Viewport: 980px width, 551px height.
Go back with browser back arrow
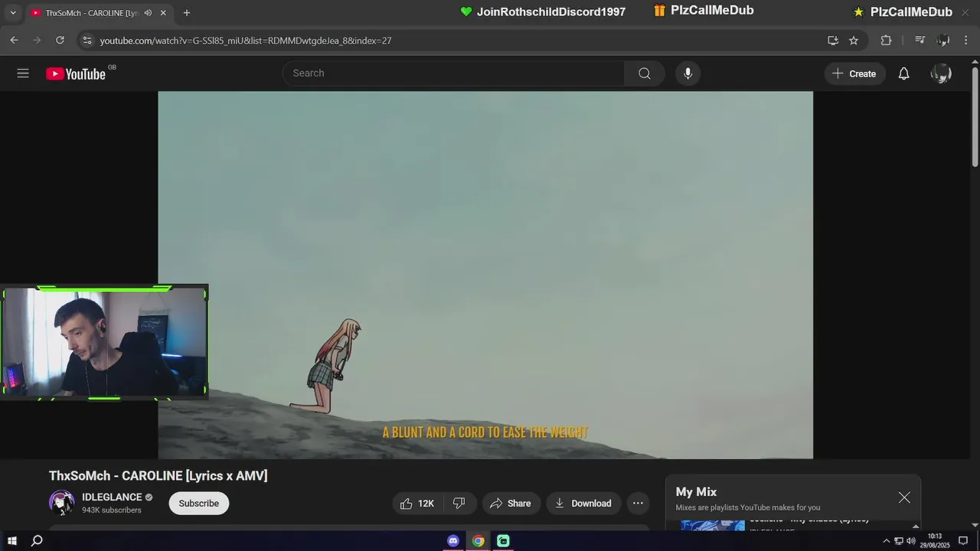click(14, 41)
